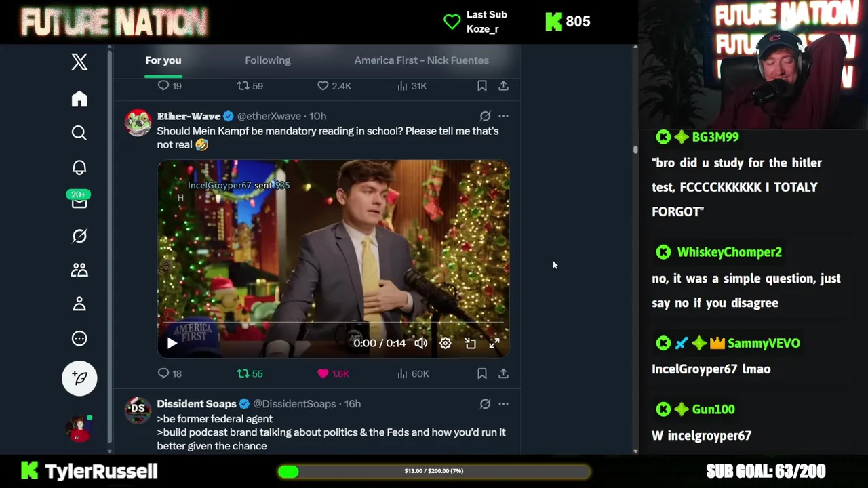Bookmark the top post
This screenshot has height=488, width=868.
point(482,86)
